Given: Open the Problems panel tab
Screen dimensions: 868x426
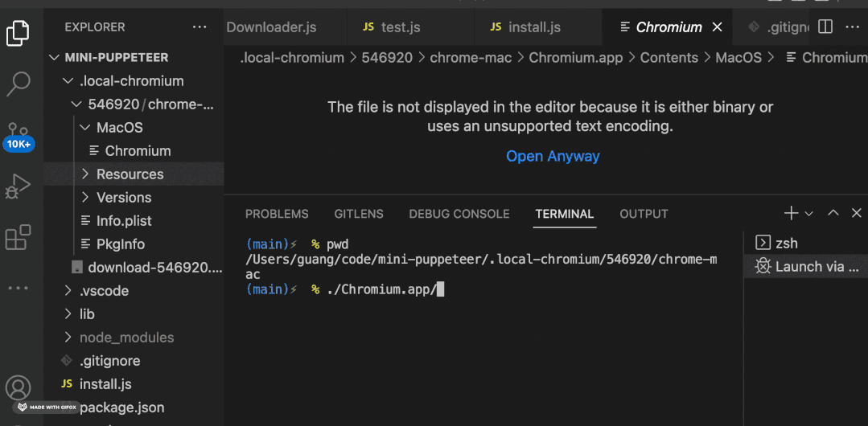Looking at the screenshot, I should (x=277, y=214).
